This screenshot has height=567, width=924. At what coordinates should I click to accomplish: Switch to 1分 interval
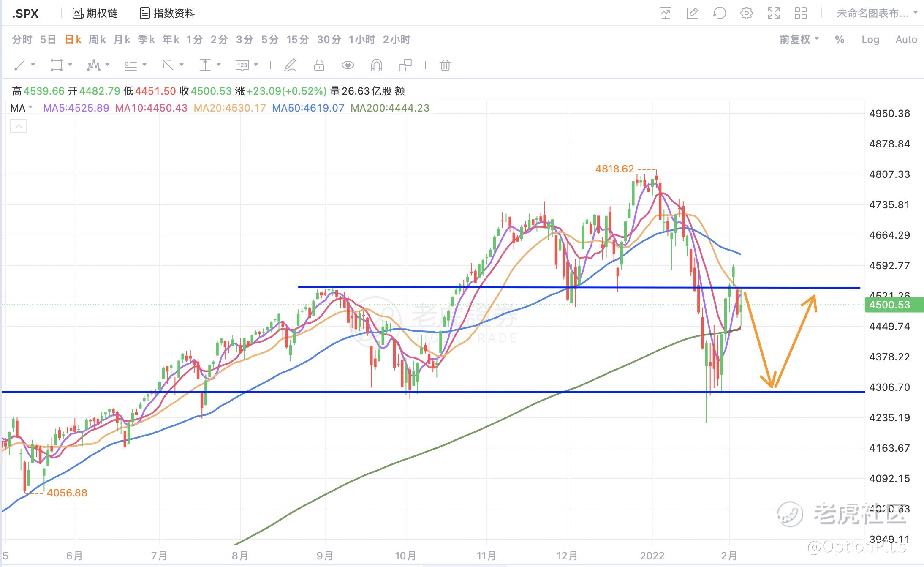pos(195,40)
